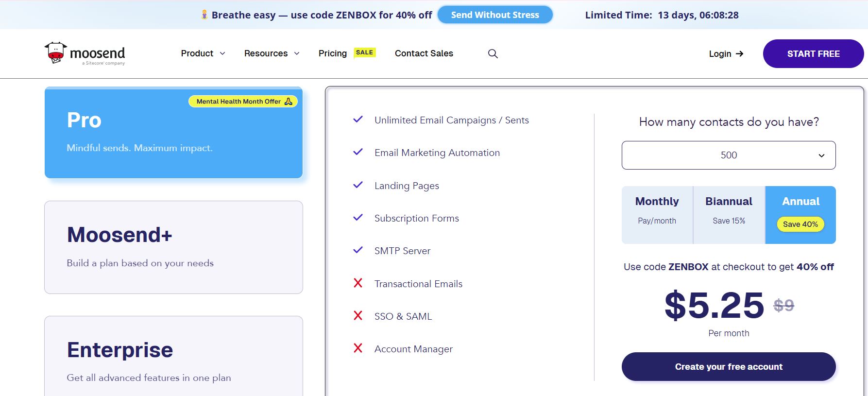Click the START FREE button
The width and height of the screenshot is (868, 396).
(813, 53)
